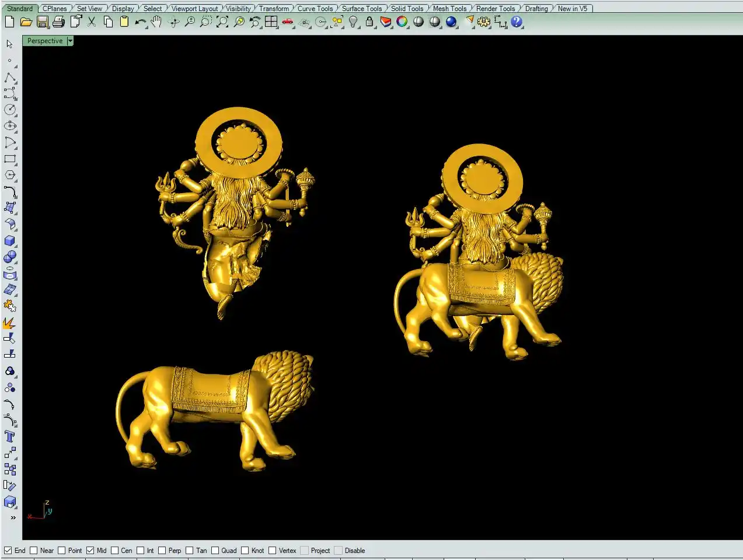Open the Mesh Tools toolbar tab
Screen dimensions: 743x560
[x=449, y=8]
